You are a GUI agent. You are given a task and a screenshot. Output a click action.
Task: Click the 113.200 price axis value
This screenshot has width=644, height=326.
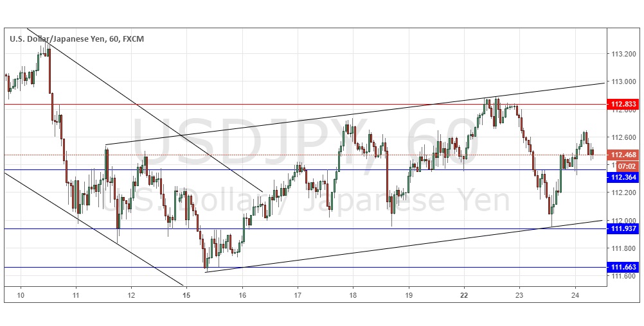622,54
